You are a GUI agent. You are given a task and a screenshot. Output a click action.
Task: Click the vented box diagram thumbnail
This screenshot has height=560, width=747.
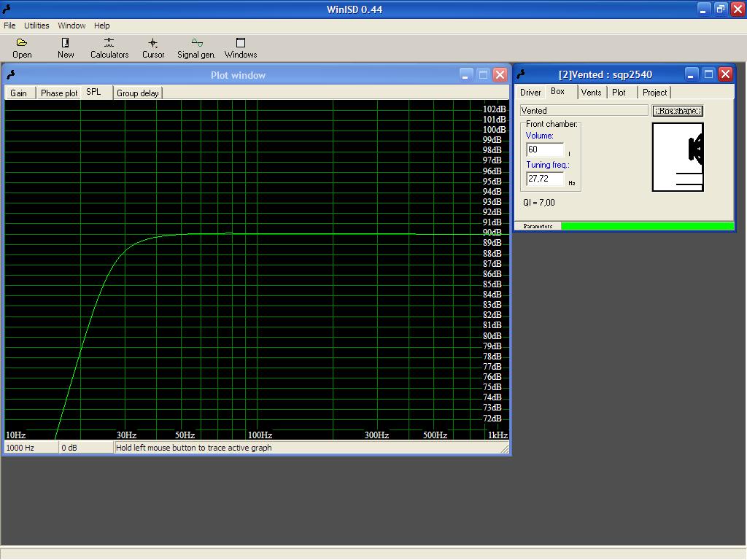click(x=678, y=157)
